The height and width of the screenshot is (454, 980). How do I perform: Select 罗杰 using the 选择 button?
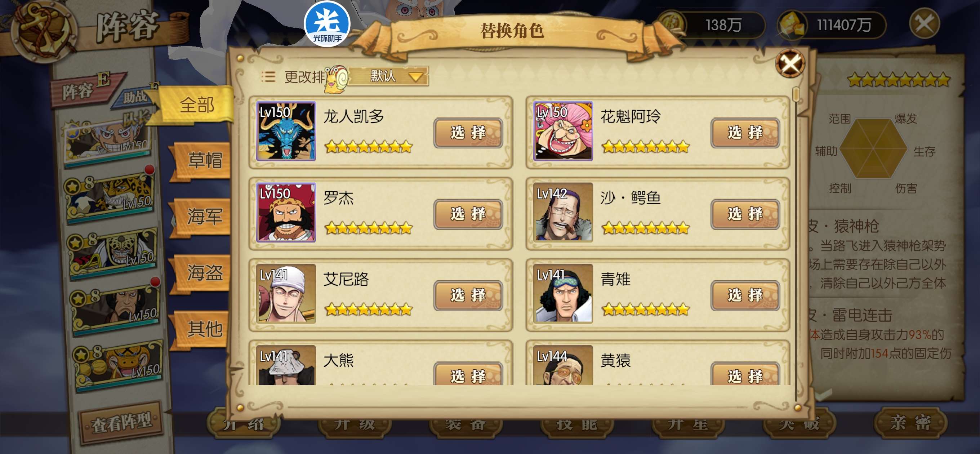pos(468,214)
